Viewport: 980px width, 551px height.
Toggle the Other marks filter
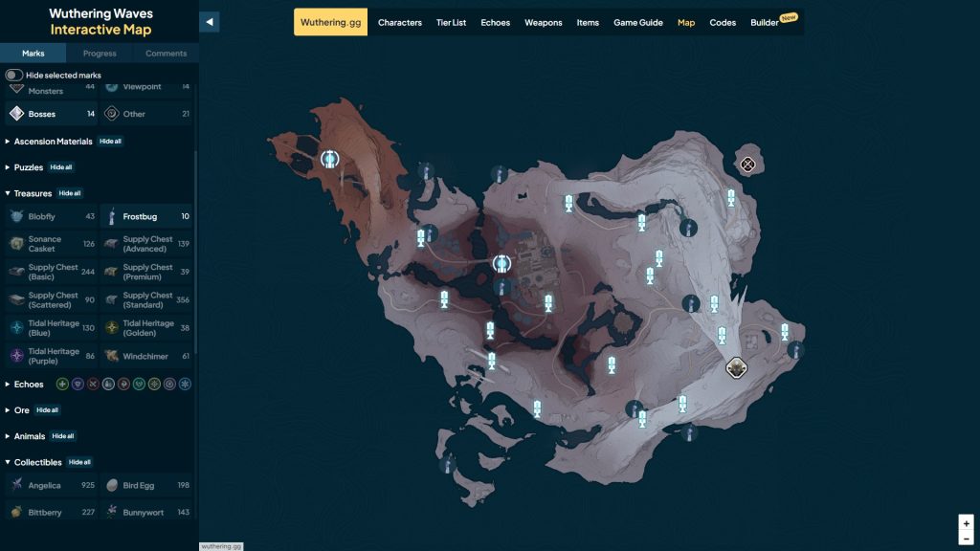[146, 114]
